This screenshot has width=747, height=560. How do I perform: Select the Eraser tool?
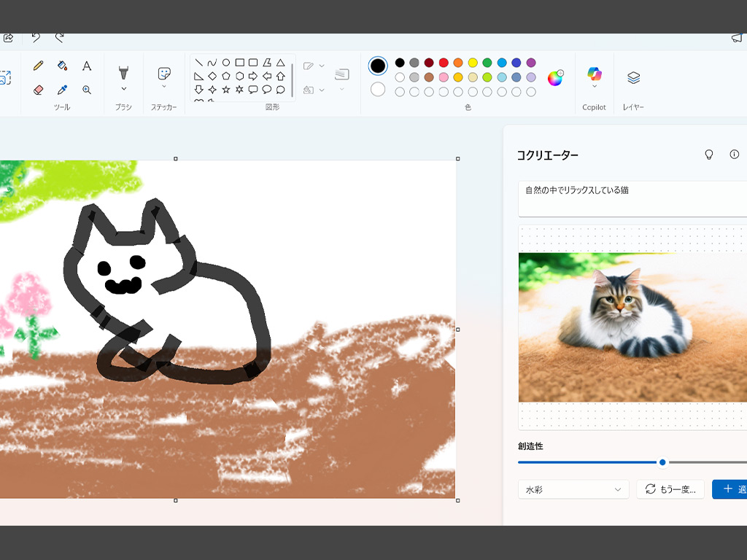(39, 90)
